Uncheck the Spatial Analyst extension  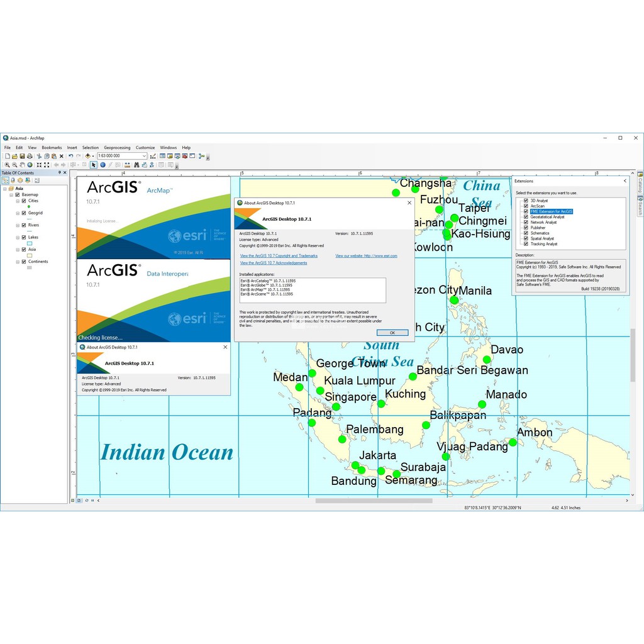point(526,238)
